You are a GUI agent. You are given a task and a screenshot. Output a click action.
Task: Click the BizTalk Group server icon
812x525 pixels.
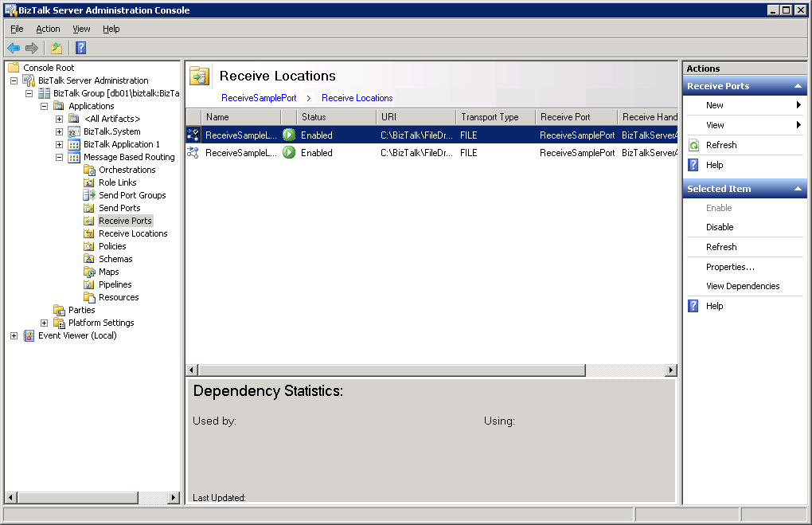44,93
